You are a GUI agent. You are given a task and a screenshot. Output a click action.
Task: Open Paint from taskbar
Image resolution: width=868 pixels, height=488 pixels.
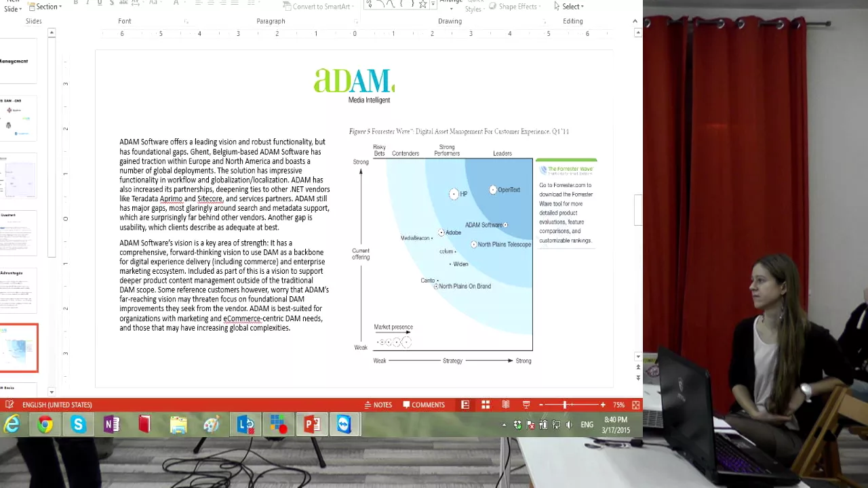coord(212,425)
